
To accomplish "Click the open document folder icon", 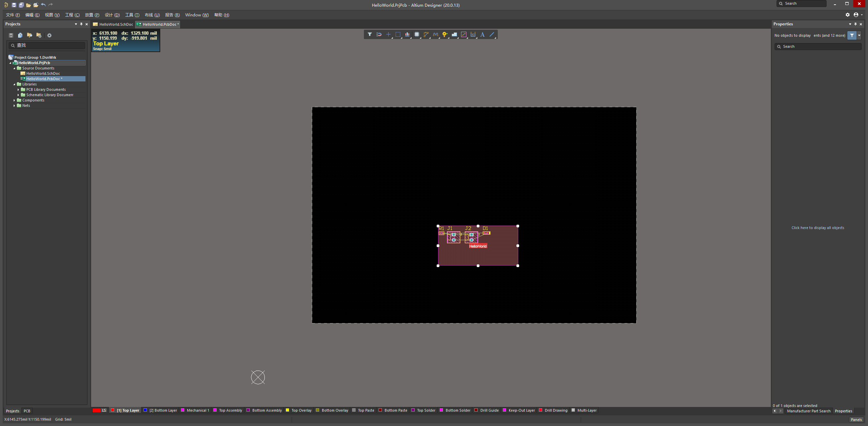I will [x=29, y=5].
